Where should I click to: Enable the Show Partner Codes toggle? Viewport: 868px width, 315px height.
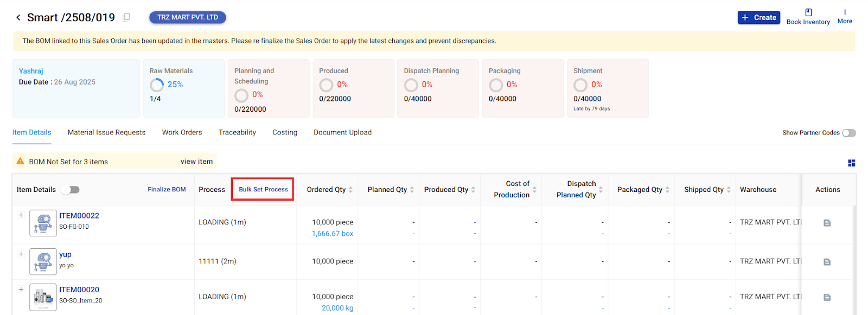[x=848, y=133]
